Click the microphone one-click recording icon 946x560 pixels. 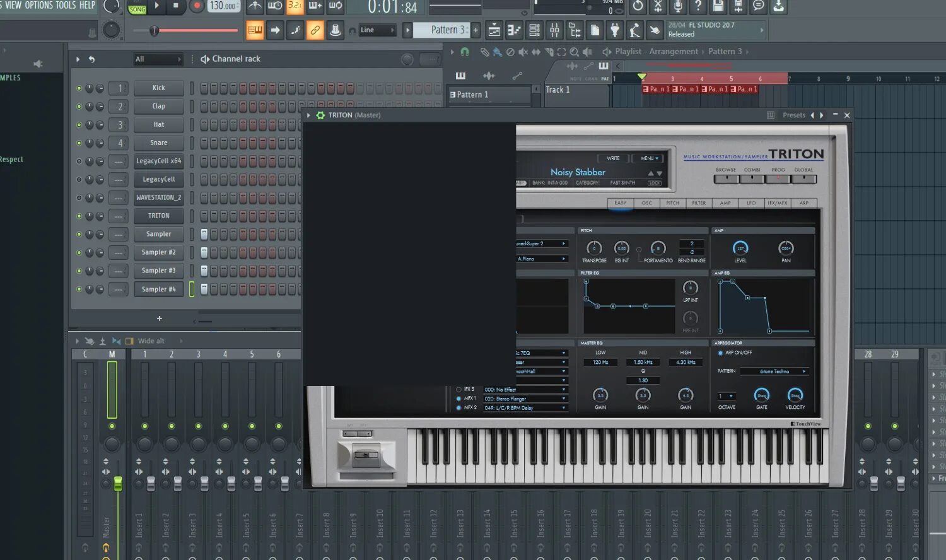(678, 6)
